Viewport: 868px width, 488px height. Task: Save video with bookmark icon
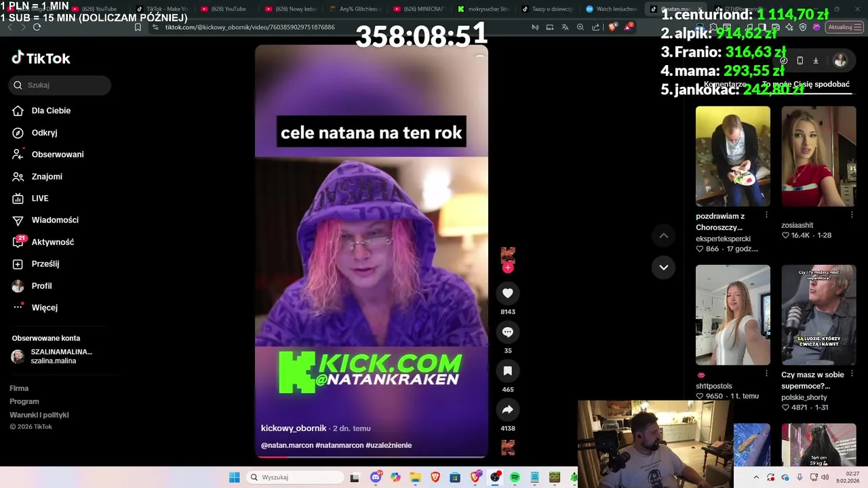[x=507, y=371]
